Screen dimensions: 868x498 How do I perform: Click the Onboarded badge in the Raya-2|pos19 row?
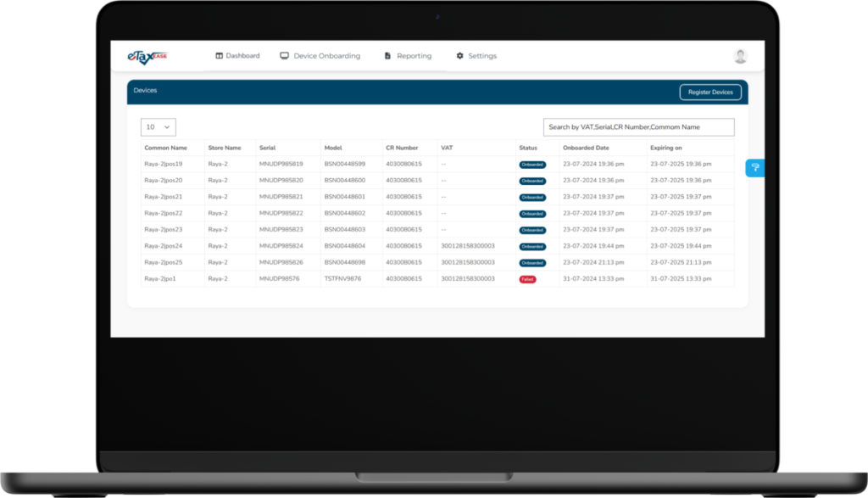pos(532,165)
